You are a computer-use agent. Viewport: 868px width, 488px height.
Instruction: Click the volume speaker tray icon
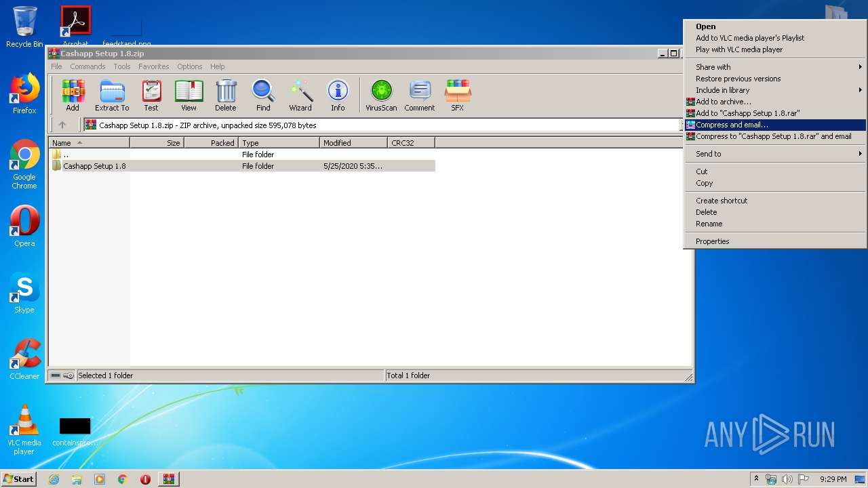coord(787,479)
